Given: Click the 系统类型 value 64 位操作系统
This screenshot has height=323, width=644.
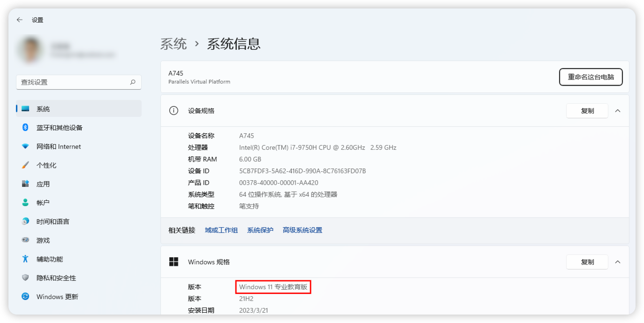Looking at the screenshot, I should pyautogui.click(x=288, y=194).
